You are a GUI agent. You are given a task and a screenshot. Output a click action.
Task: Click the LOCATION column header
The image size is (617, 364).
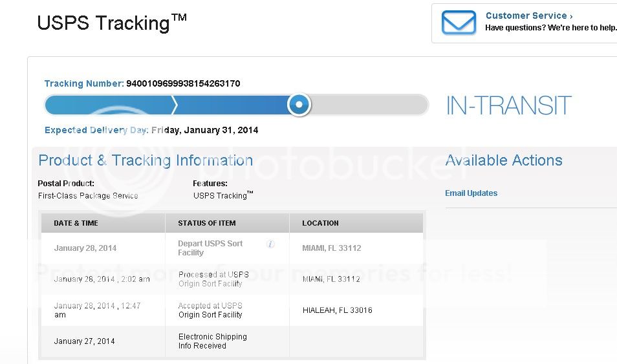(320, 223)
